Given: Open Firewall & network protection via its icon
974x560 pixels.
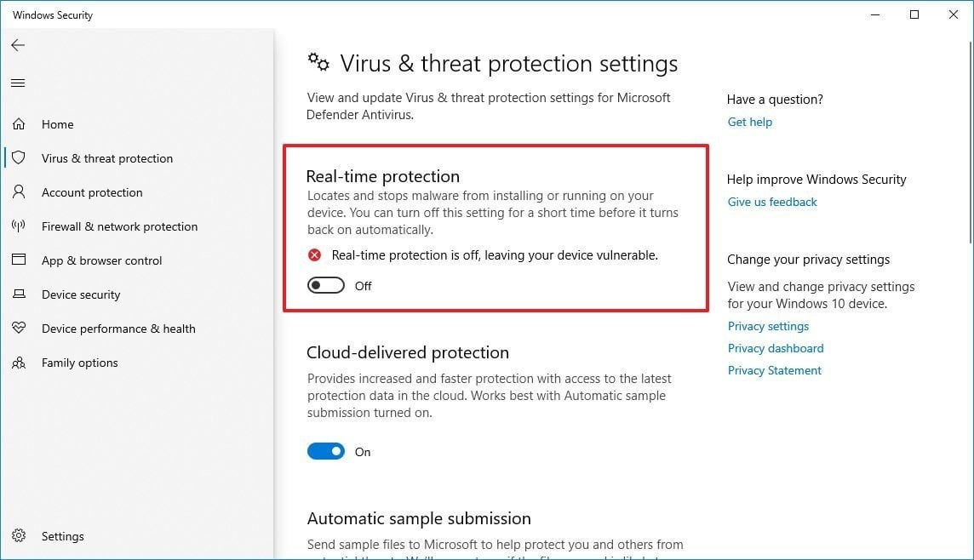Looking at the screenshot, I should coord(19,226).
